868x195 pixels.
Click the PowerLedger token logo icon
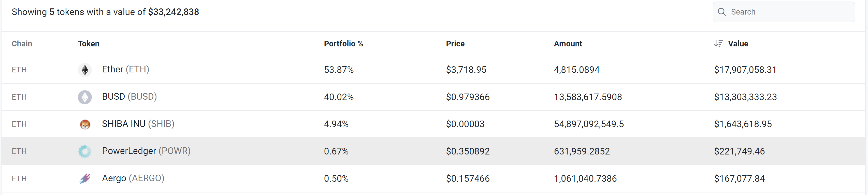(x=85, y=151)
